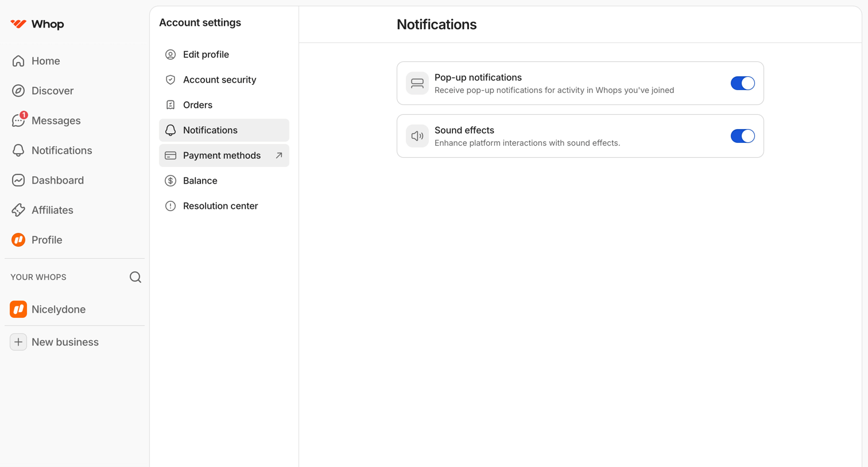868x467 pixels.
Task: Open the Orders settings label
Action: tap(197, 105)
